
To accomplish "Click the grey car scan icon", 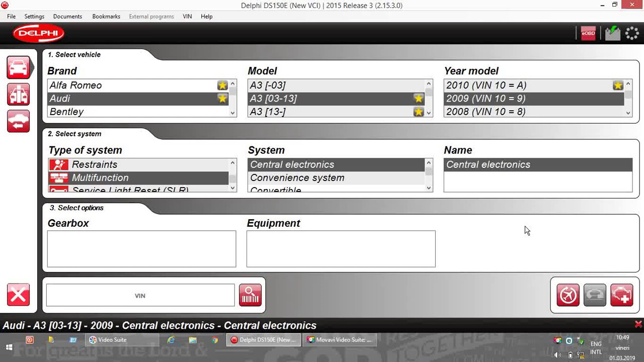I will 595,295.
